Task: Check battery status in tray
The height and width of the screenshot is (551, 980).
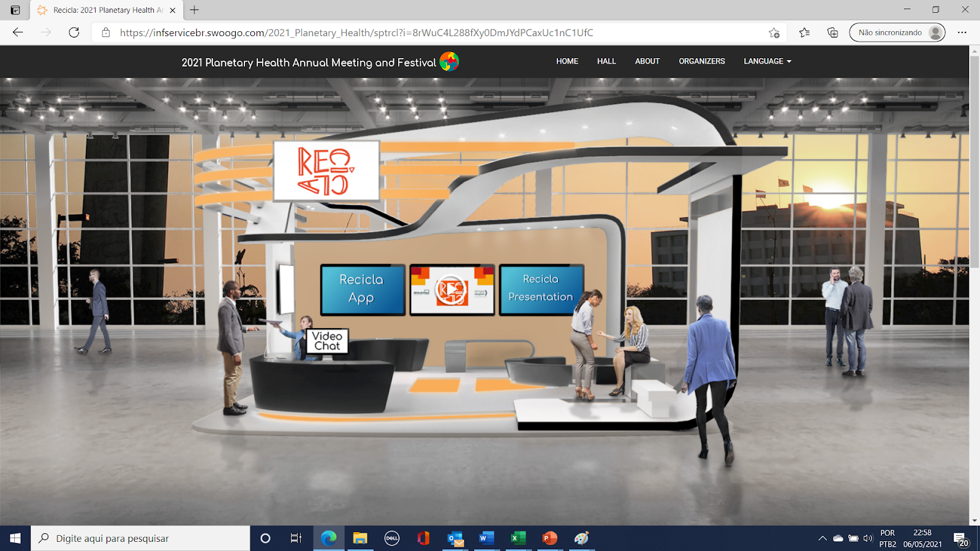Action: click(853, 539)
